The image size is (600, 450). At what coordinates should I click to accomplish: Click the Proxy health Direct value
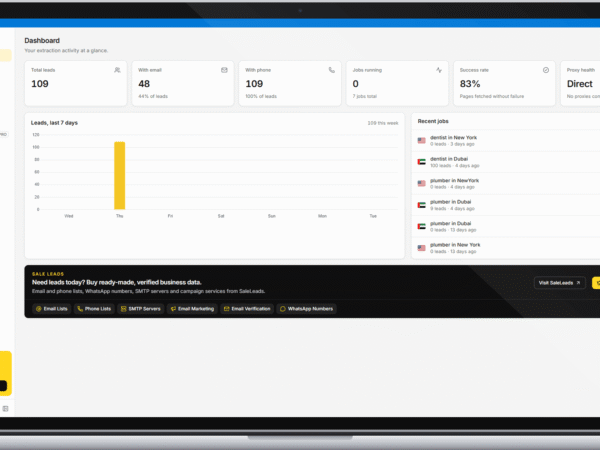(579, 84)
